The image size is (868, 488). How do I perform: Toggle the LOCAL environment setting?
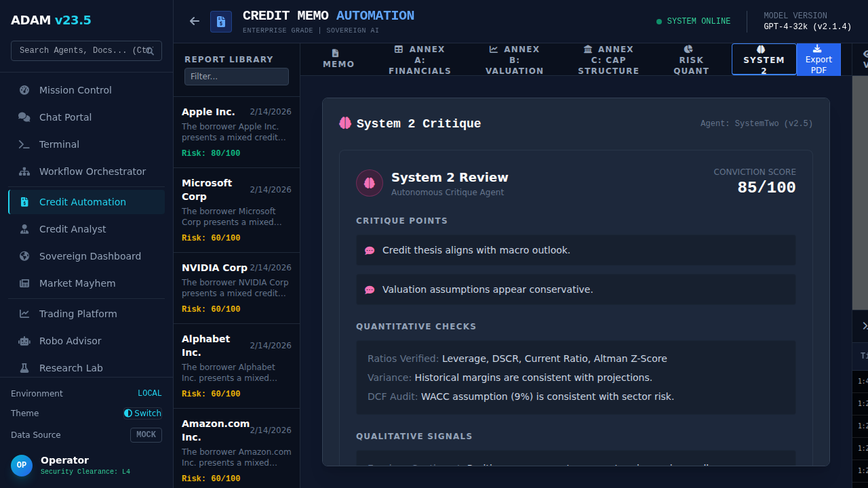tap(149, 394)
